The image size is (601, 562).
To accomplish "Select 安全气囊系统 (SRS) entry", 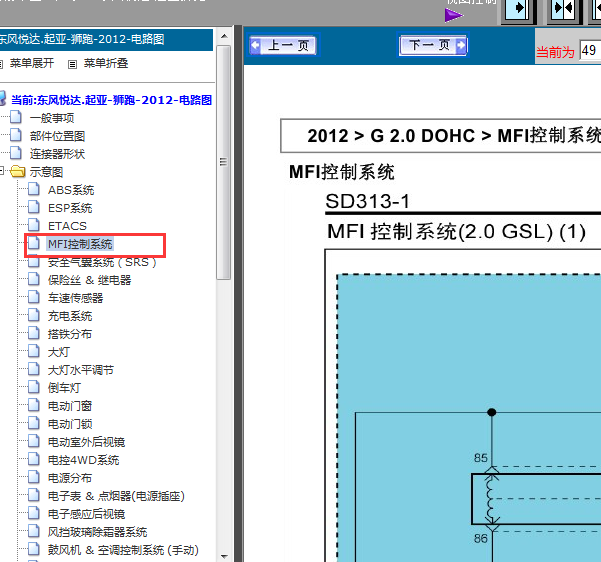I will click(102, 262).
